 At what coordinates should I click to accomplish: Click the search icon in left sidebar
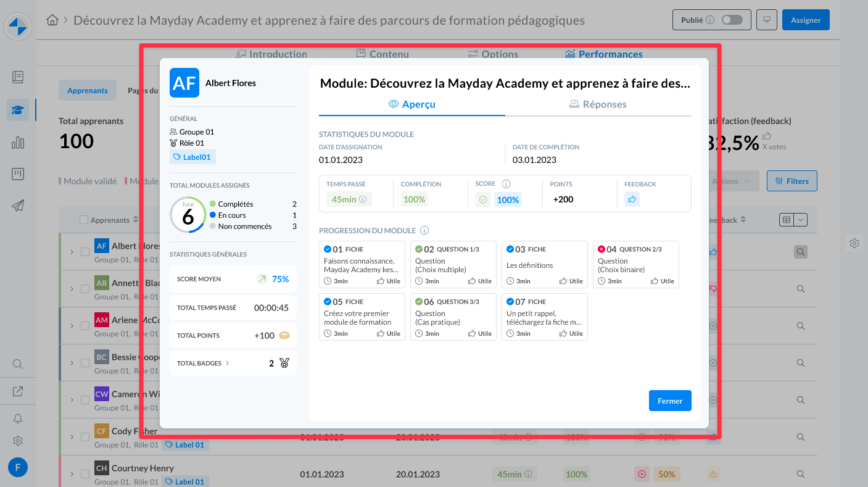pyautogui.click(x=18, y=364)
